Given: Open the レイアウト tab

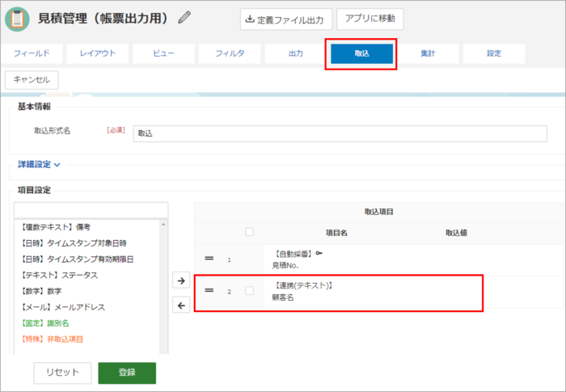Looking at the screenshot, I should coord(98,53).
